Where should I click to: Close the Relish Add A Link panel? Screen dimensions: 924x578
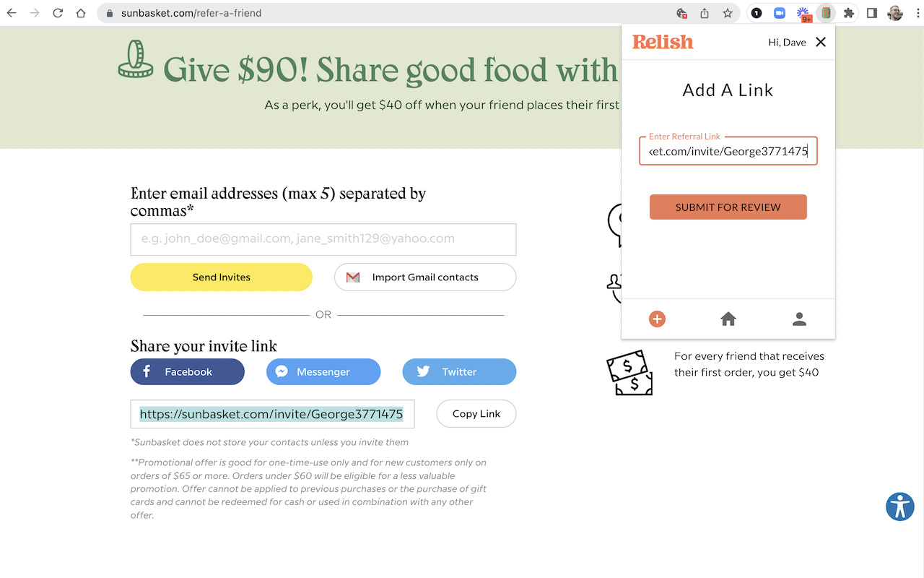tap(820, 42)
